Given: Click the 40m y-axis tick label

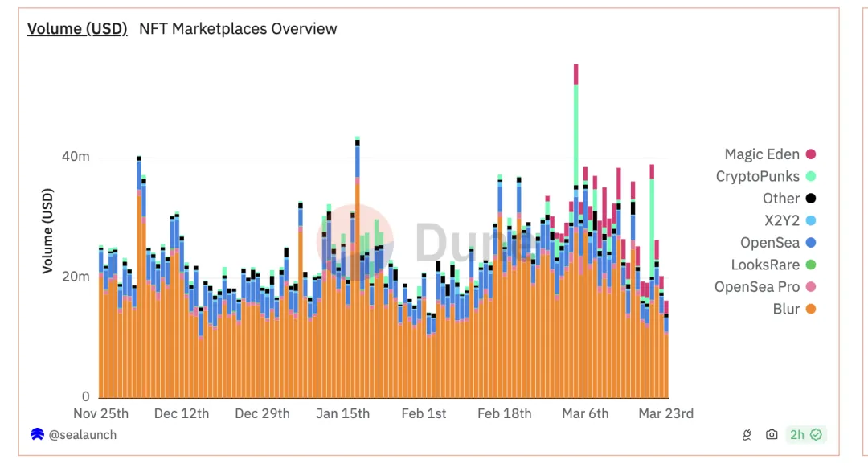Looking at the screenshot, I should [x=76, y=156].
